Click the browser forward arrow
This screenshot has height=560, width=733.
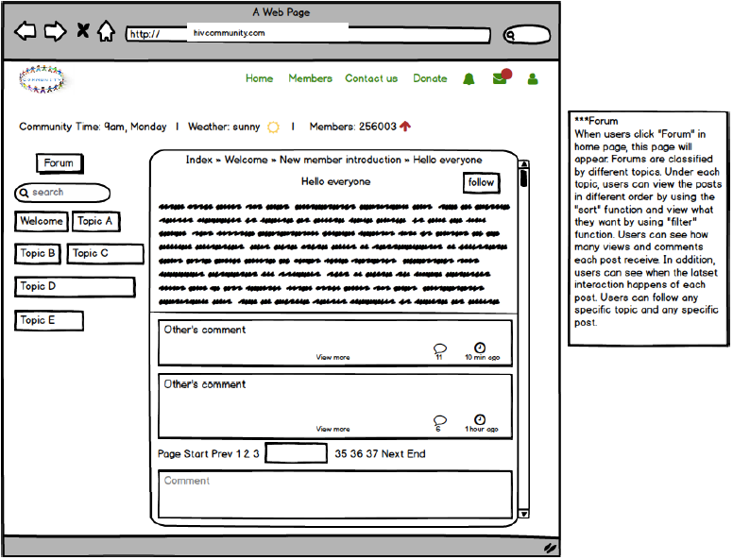pos(55,32)
